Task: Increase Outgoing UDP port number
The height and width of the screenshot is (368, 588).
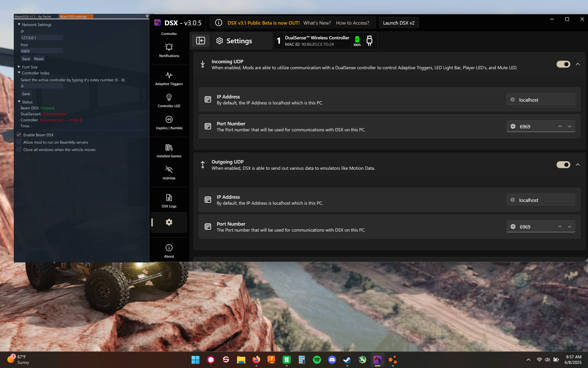Action: coord(560,227)
